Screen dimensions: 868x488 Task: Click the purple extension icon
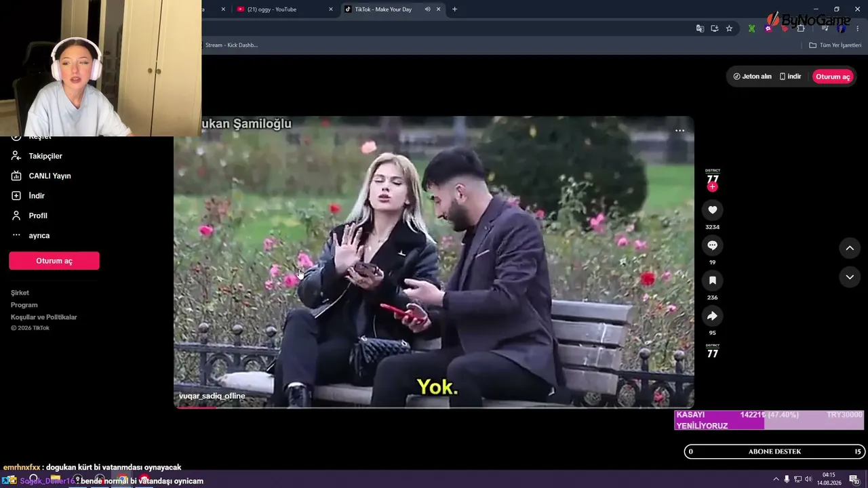(x=768, y=28)
